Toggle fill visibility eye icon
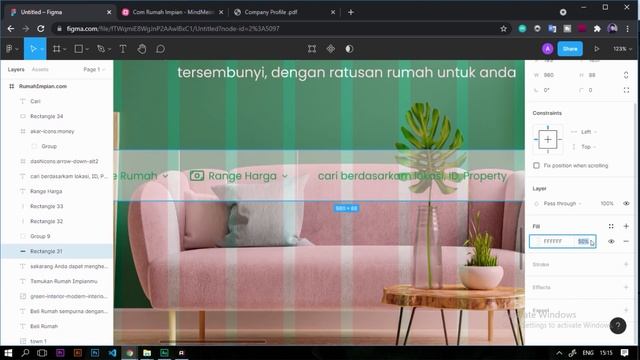The width and height of the screenshot is (640, 360). click(x=611, y=241)
